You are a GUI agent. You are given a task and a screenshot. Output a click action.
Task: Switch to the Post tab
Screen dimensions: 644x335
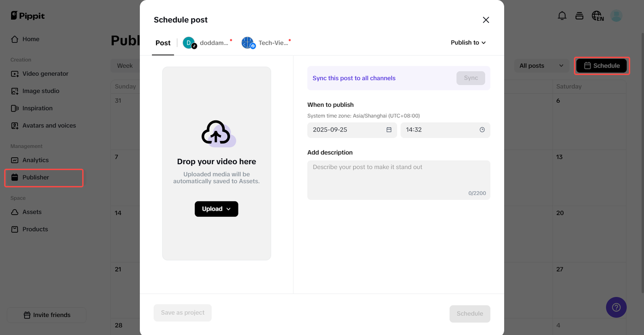163,43
